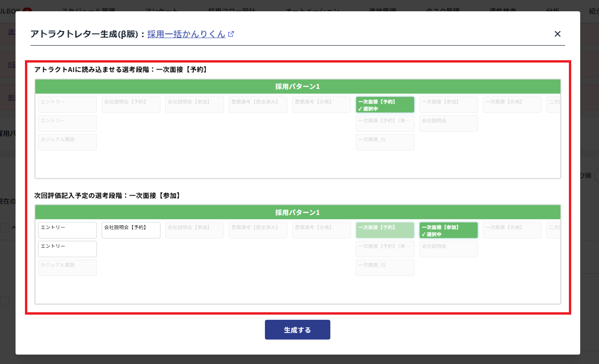This screenshot has height=364, width=599.
Task: Select 一次面接_IS in the アトラクトAI section
Action: (x=385, y=142)
